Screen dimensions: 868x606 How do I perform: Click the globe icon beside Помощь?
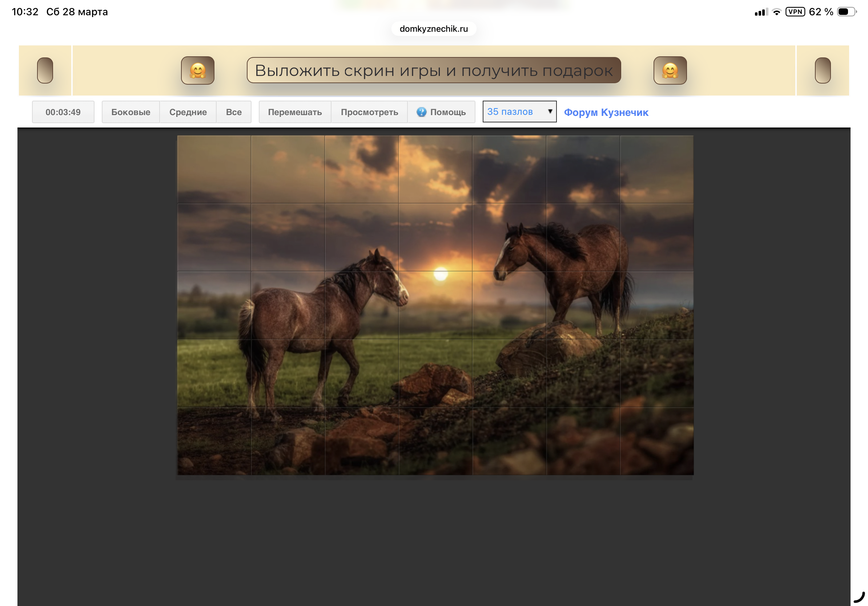[421, 112]
